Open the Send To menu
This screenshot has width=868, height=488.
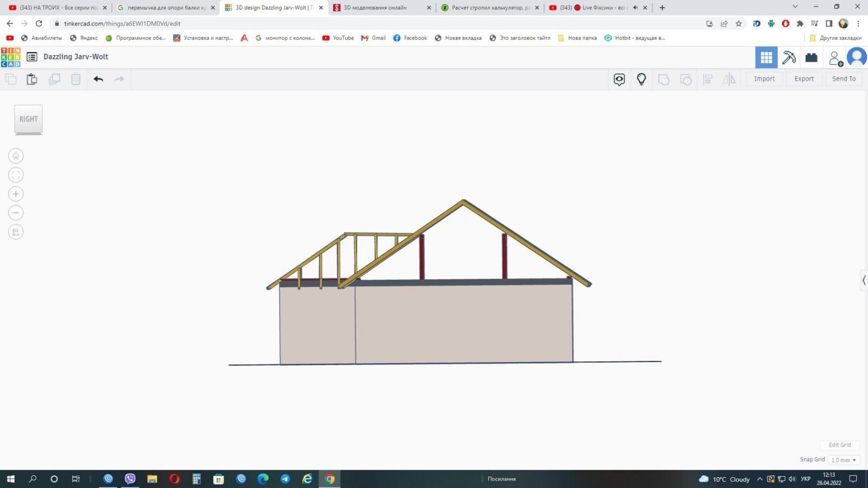point(844,79)
